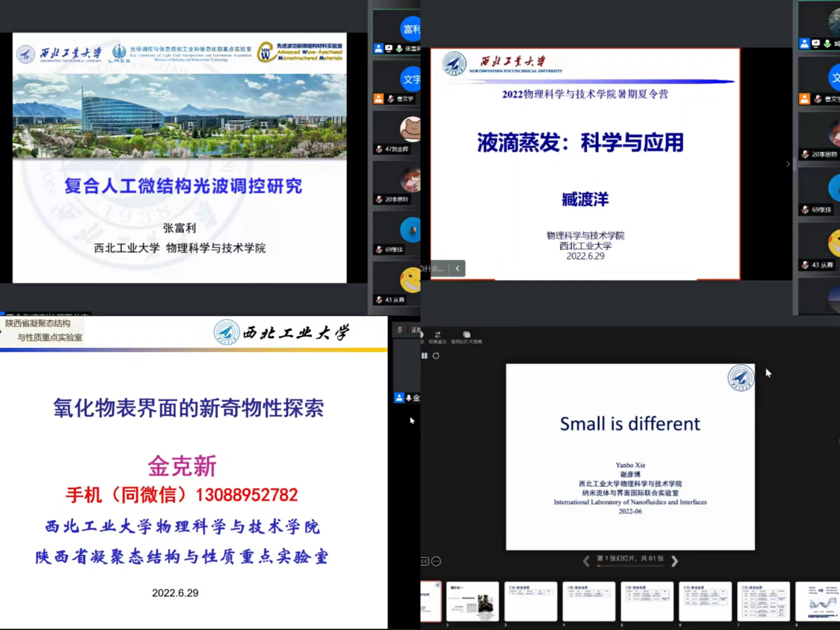This screenshot has height=630, width=840.
Task: Unmute participant 47刘金辉's microphone
Action: (379, 149)
